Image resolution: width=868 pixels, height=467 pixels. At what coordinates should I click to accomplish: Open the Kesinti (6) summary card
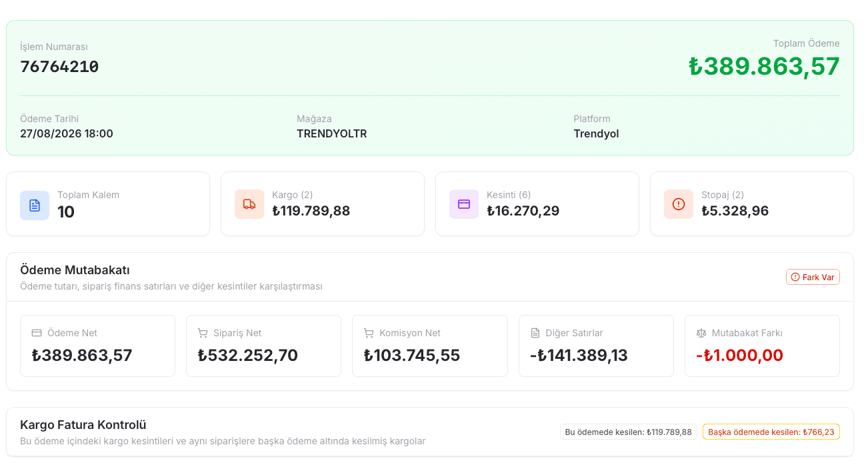click(537, 204)
